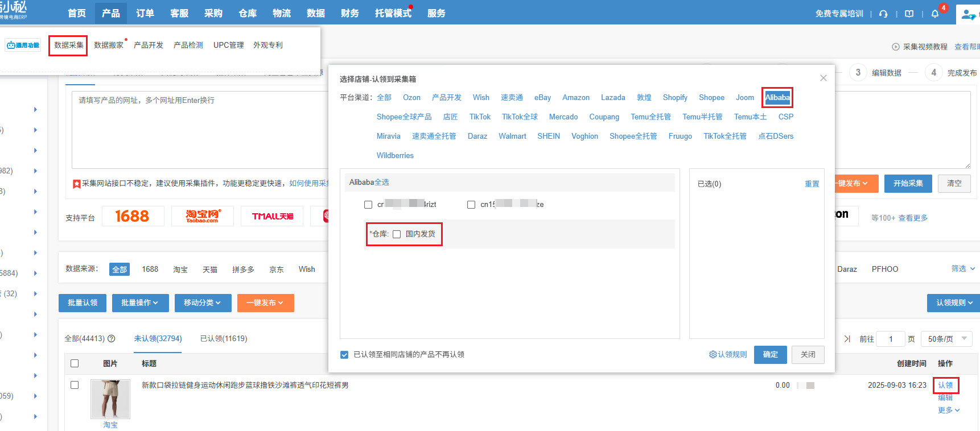Select the TMALL platform logo
This screenshot has width=980, height=431.
coord(272,216)
